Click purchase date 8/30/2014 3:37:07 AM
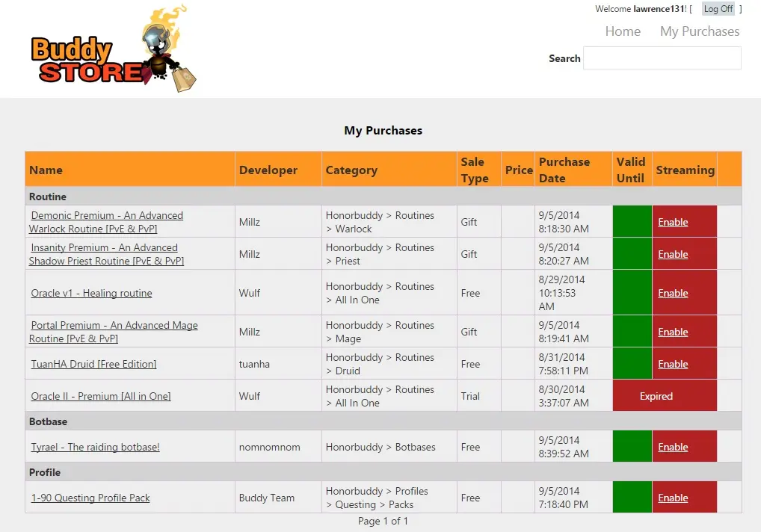The width and height of the screenshot is (761, 532). [x=564, y=396]
